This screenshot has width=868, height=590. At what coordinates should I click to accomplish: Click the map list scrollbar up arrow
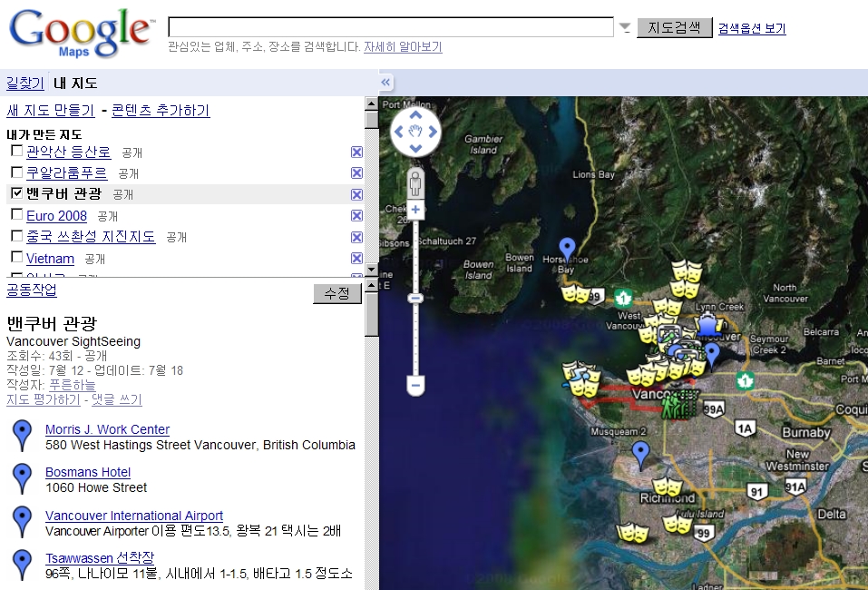pos(372,103)
